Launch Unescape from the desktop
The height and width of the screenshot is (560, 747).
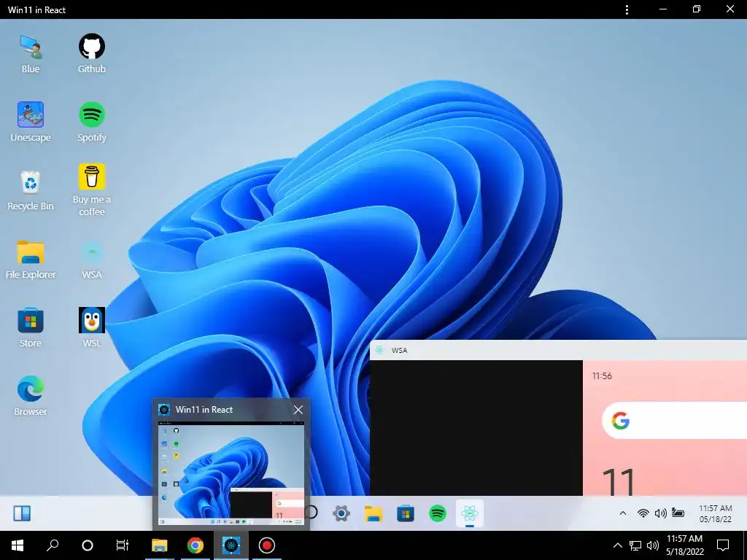click(31, 122)
